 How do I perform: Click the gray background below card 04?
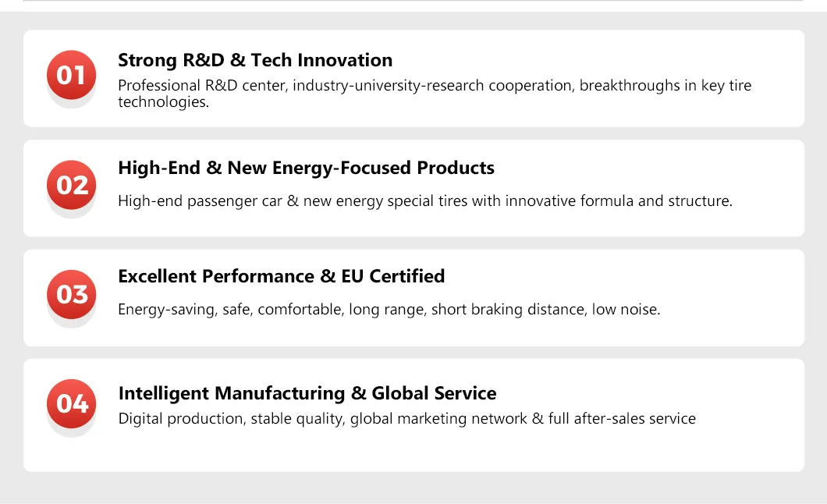point(413,488)
